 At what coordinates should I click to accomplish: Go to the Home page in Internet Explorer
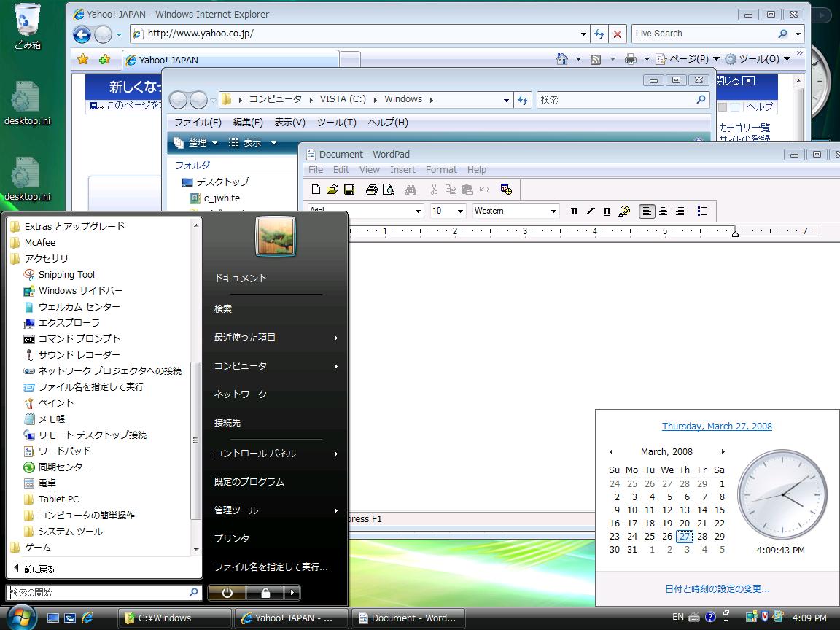click(x=562, y=59)
